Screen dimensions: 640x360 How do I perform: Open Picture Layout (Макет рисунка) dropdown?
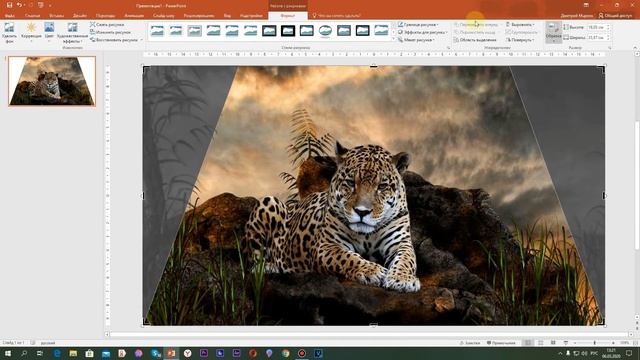416,40
